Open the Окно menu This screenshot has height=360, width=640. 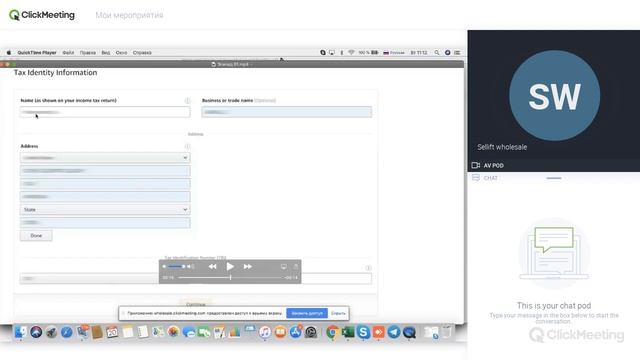[x=121, y=53]
